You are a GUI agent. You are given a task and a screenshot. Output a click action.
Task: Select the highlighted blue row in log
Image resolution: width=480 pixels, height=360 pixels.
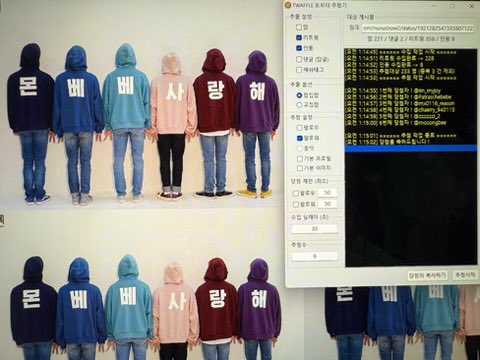[411, 149]
